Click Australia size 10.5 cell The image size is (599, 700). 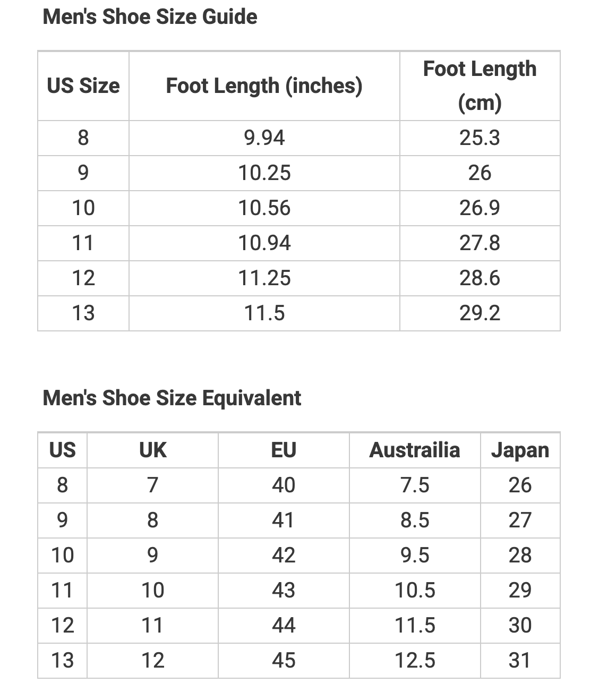(x=415, y=591)
